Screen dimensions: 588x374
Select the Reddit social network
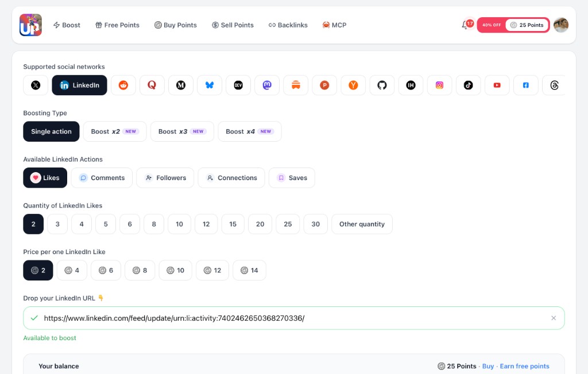coord(123,85)
